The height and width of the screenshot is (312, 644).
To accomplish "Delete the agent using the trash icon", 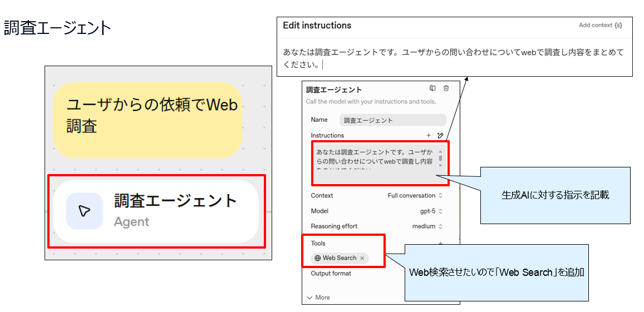I will tap(446, 88).
